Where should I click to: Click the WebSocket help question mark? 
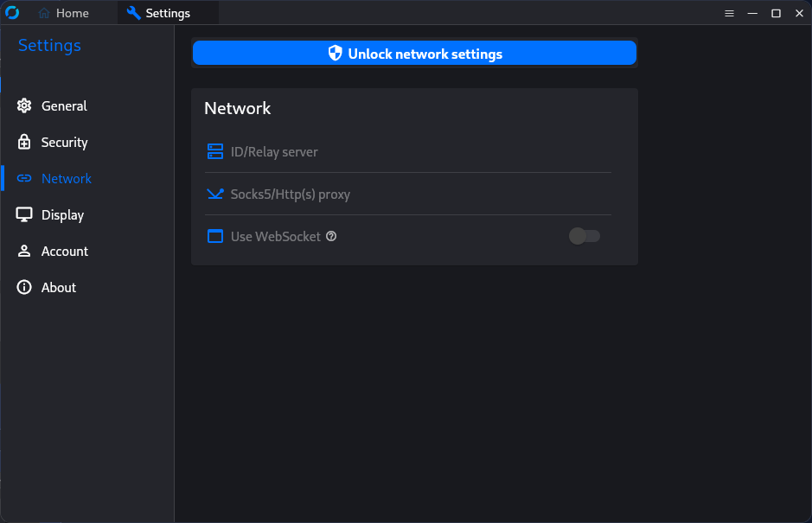coord(331,235)
